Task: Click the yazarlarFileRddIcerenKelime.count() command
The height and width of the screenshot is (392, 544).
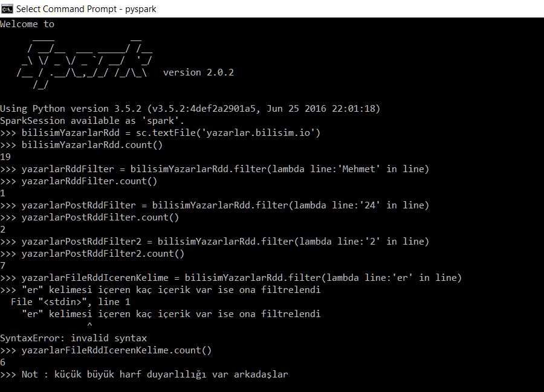Action: pyautogui.click(x=106, y=350)
